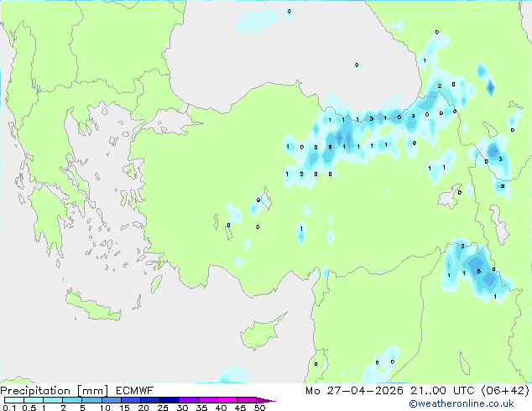Click the legend scale label "10"

pyautogui.click(x=105, y=408)
